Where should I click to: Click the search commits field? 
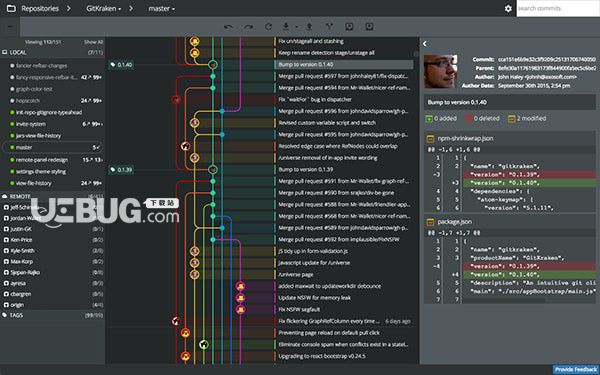point(558,8)
